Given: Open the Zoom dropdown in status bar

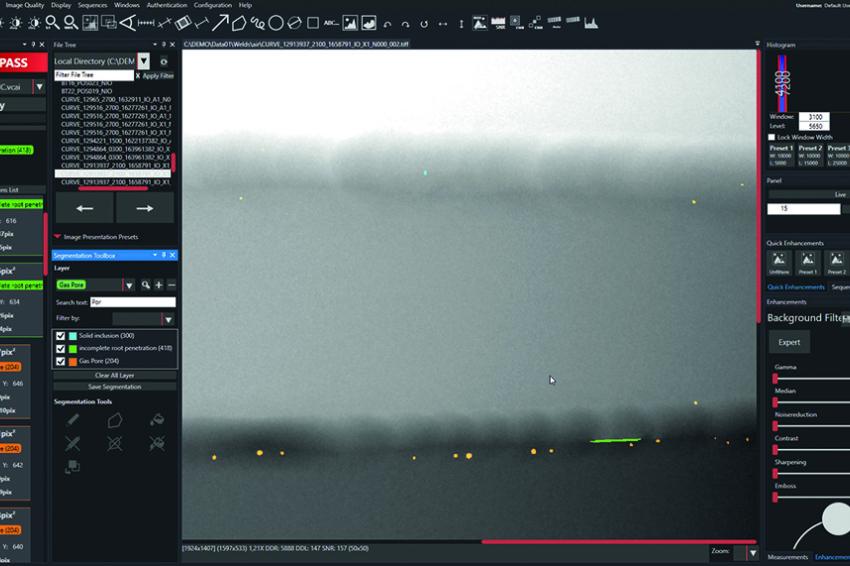Looking at the screenshot, I should pos(753,552).
